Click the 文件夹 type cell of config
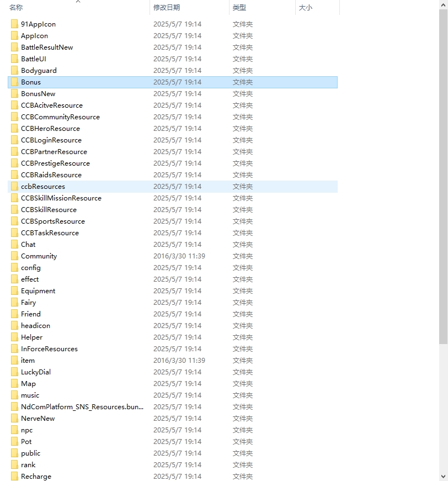 (x=242, y=268)
